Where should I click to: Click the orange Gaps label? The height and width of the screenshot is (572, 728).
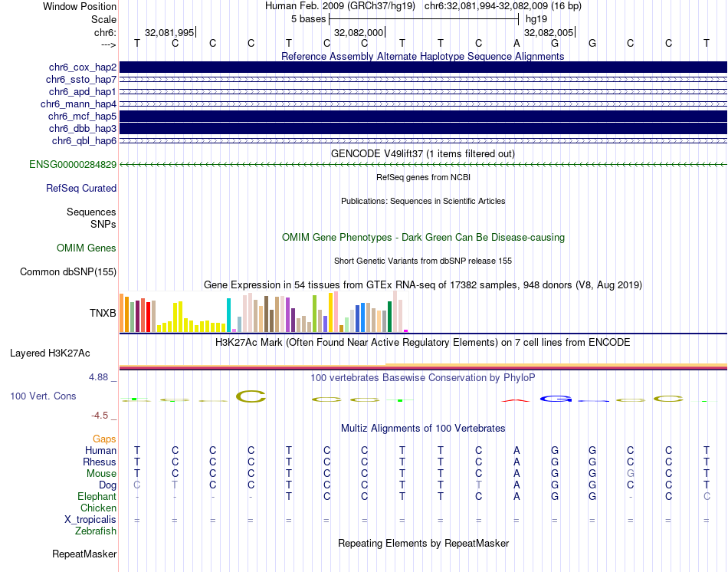pyautogui.click(x=104, y=439)
